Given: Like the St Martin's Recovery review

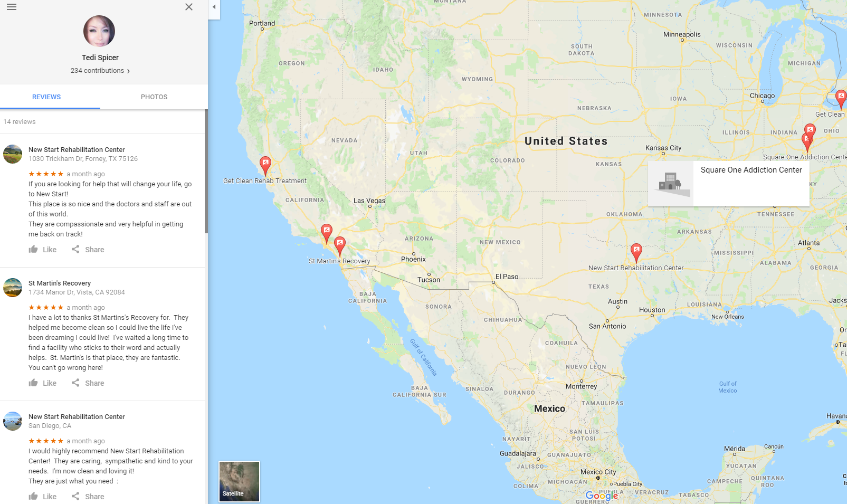Looking at the screenshot, I should (43, 383).
